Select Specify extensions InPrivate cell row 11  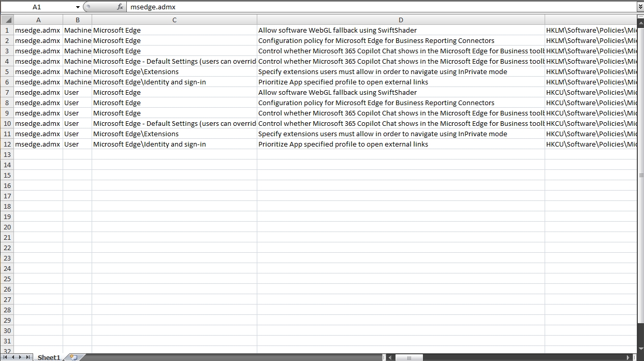tap(401, 134)
